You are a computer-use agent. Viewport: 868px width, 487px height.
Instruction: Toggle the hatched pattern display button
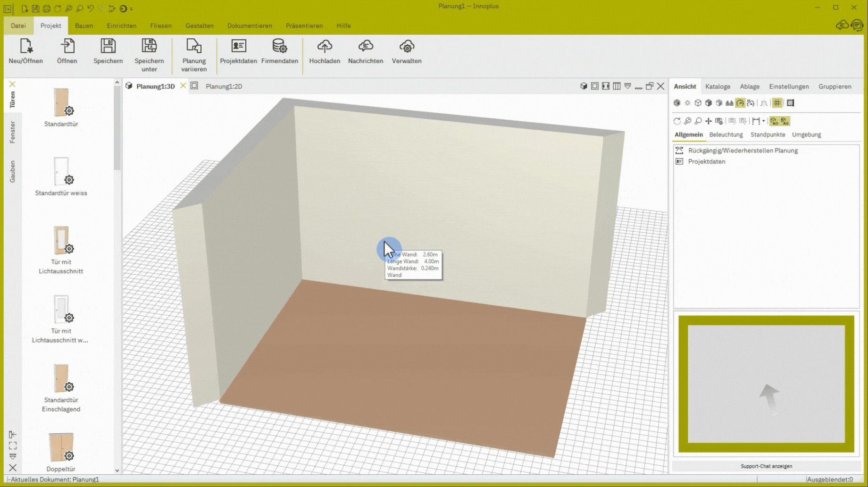790,103
